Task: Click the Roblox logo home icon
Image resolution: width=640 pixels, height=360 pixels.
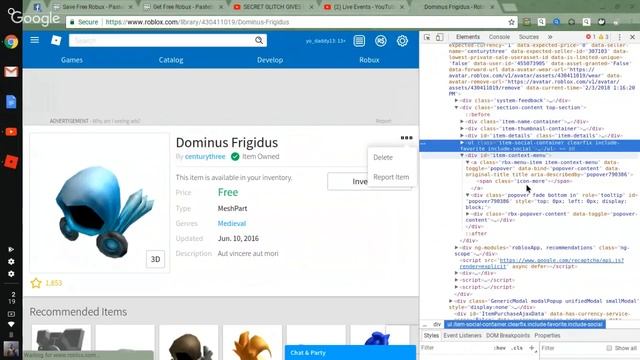Action: [x=56, y=40]
